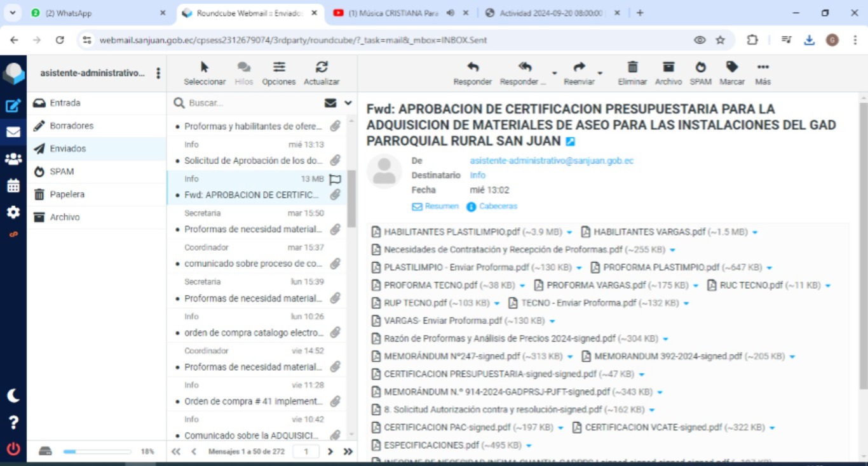Toggle flag on the selected Fwd message

pos(336,179)
